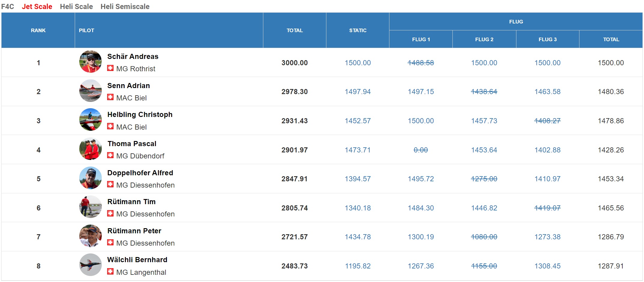Open struck-through score 1155.00
The image size is (644, 282).
(x=484, y=266)
